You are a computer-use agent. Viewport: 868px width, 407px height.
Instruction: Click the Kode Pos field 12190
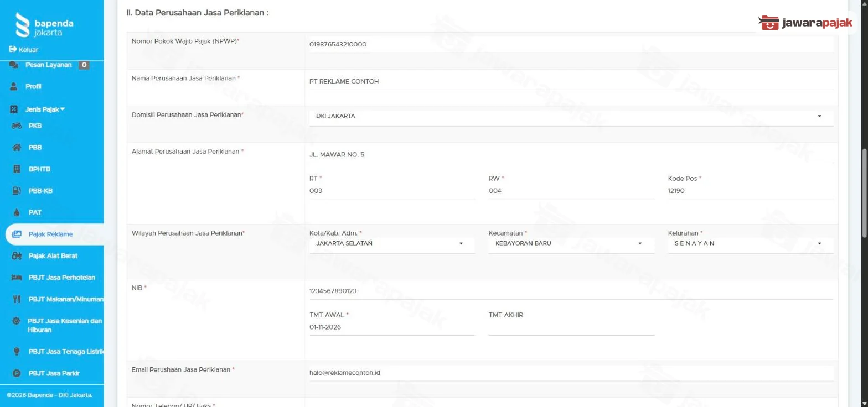click(750, 191)
